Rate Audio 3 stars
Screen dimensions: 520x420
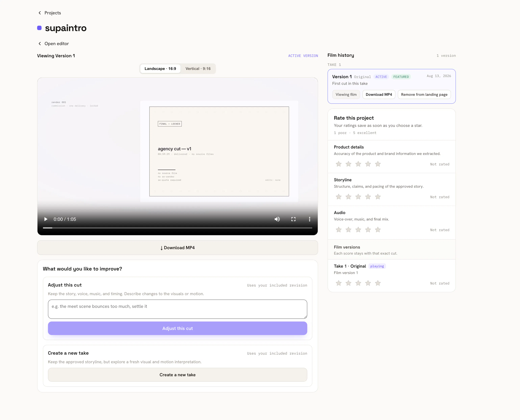click(x=358, y=230)
